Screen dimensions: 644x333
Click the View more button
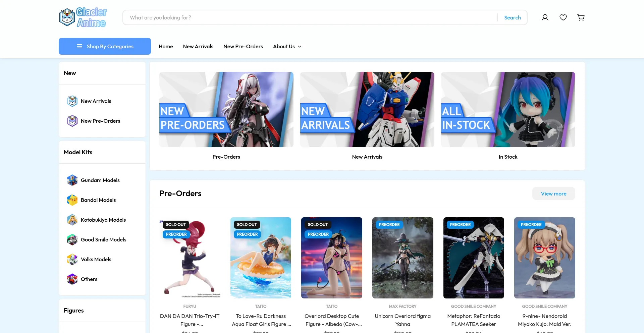[x=553, y=193]
